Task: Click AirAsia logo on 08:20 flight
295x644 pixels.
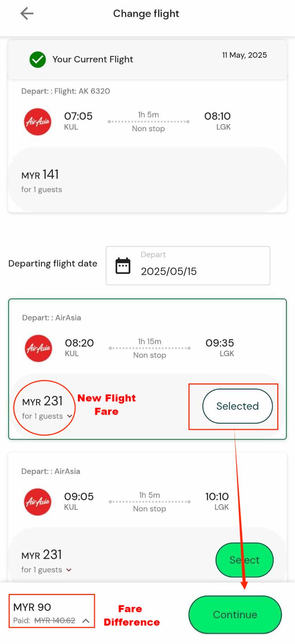Action: point(38,348)
